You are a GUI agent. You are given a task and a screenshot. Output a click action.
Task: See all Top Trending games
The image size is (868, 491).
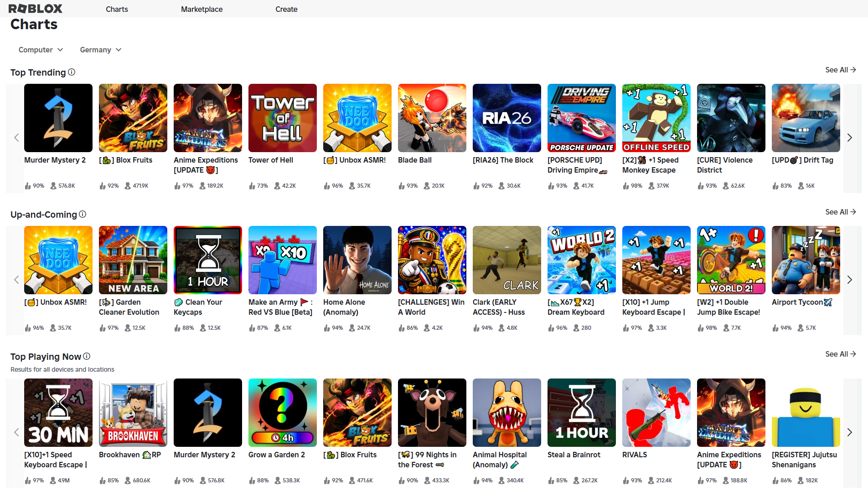click(x=841, y=70)
